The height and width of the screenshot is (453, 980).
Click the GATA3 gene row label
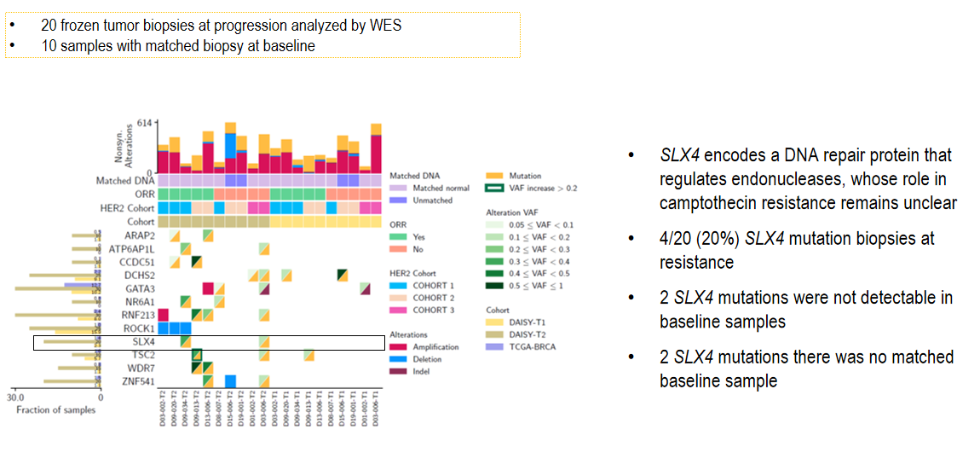pyautogui.click(x=122, y=289)
